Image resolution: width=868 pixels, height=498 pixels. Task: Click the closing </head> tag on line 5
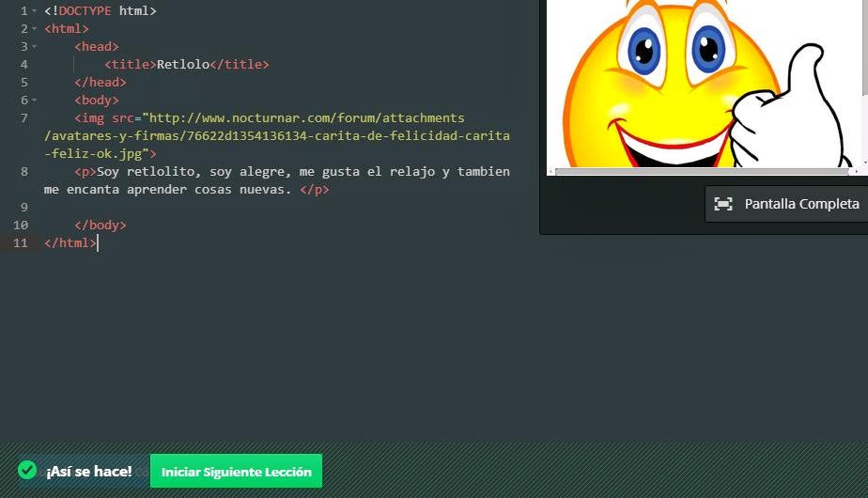pos(101,83)
